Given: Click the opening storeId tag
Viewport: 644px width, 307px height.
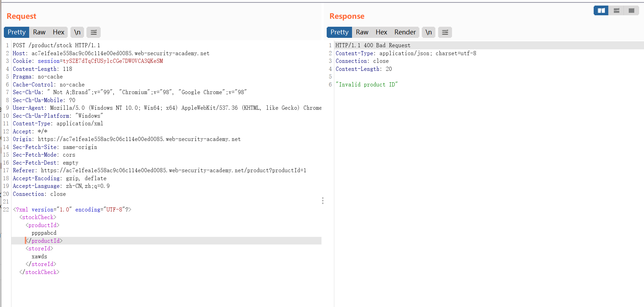Looking at the screenshot, I should tap(39, 249).
